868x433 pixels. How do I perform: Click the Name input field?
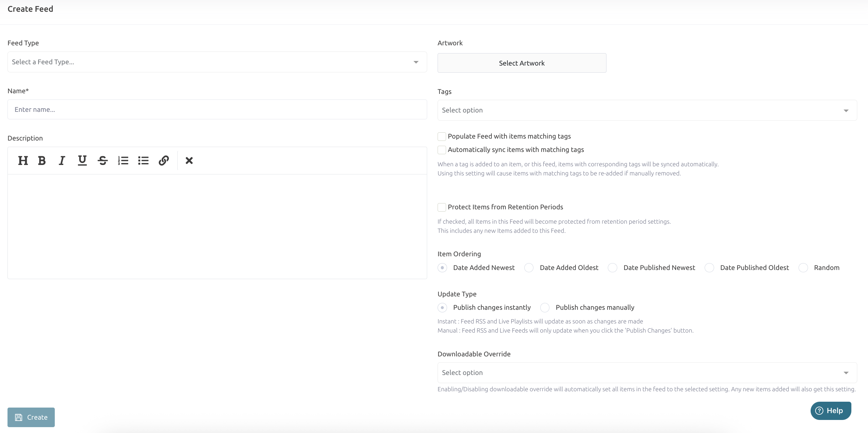[217, 110]
